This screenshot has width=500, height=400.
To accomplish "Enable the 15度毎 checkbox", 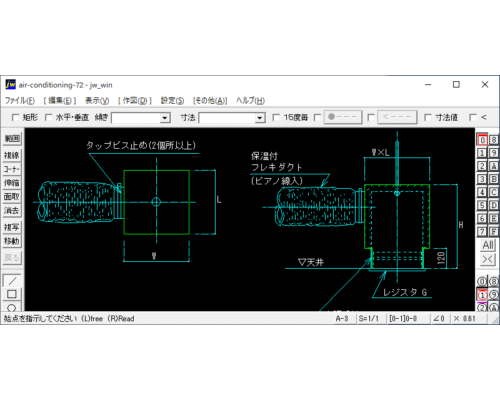I will [x=276, y=117].
